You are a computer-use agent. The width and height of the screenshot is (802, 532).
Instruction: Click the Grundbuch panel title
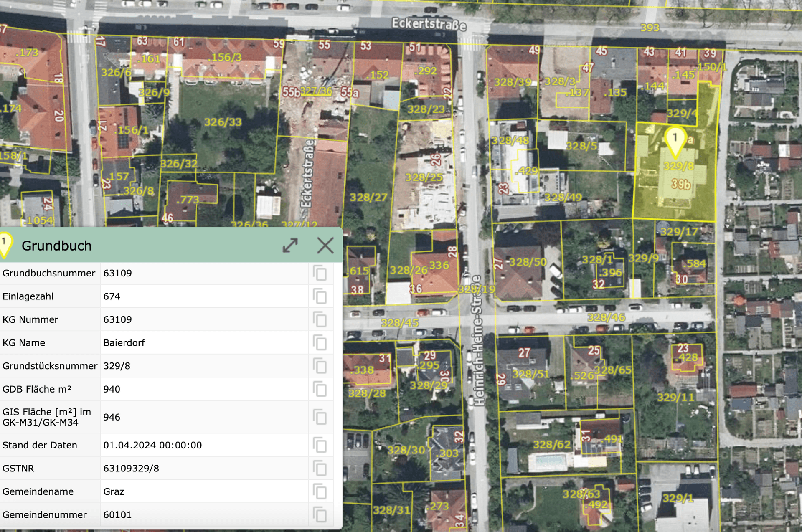[x=56, y=246]
